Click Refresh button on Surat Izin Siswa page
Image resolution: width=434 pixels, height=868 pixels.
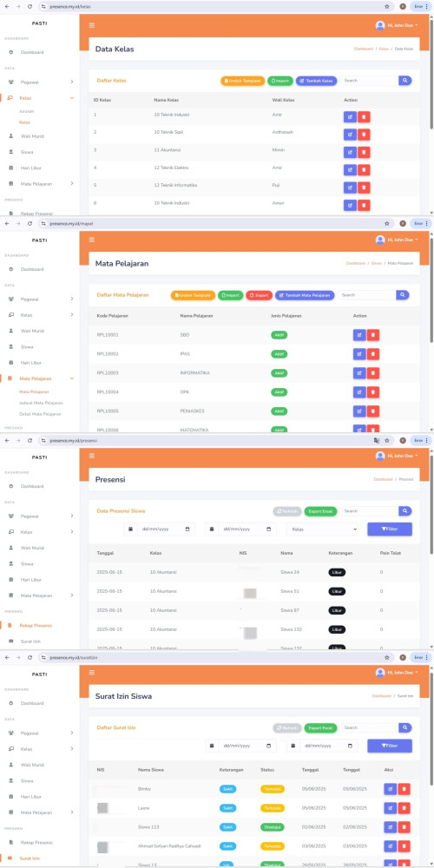(286, 728)
